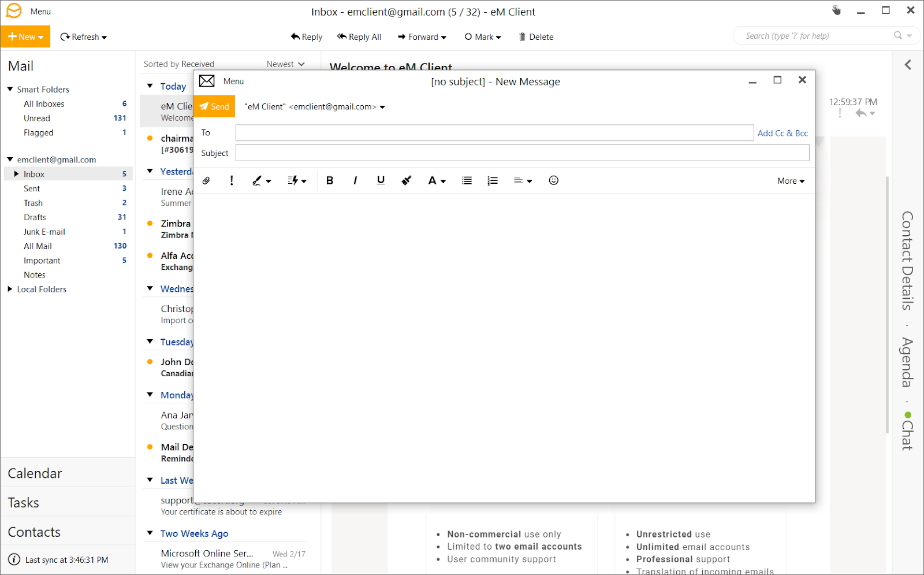Toggle bold formatting

pos(329,180)
